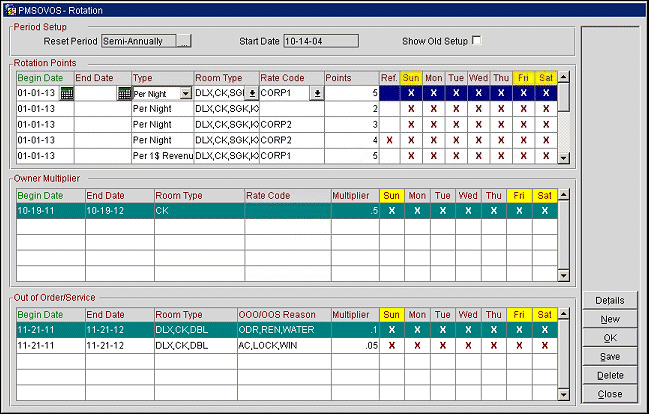Screen dimensions: 649x414
Task: Expand the Per Night type dropdown
Action: [x=185, y=93]
